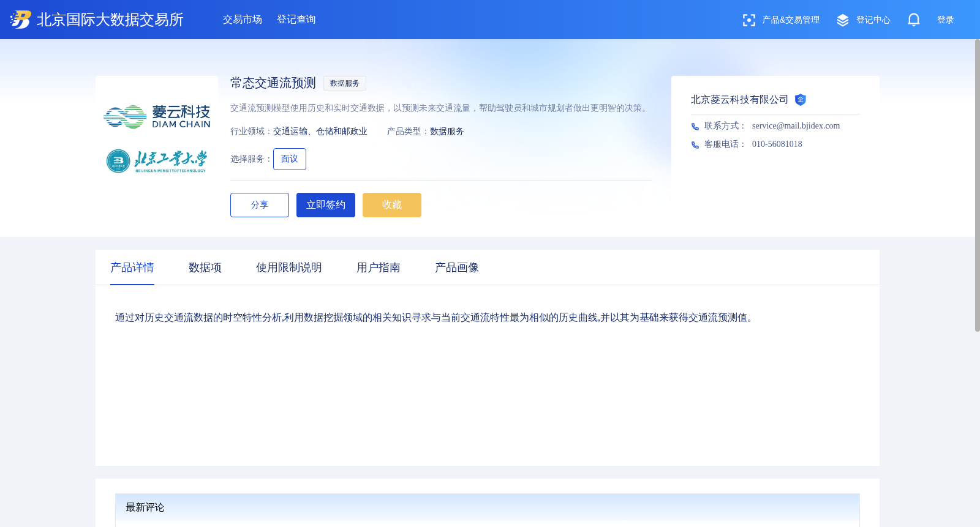980x527 pixels.
Task: Open the 产品&交易管理 scan icon
Action: [748, 20]
